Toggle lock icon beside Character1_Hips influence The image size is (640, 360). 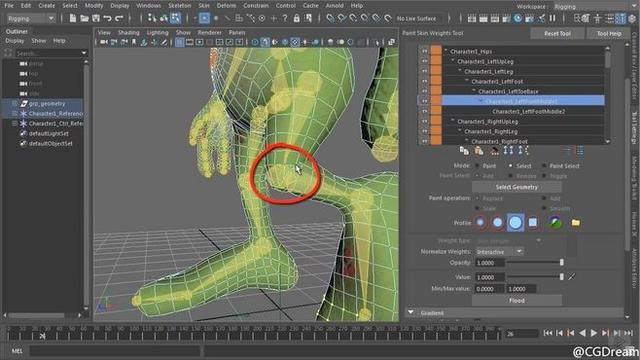click(424, 51)
